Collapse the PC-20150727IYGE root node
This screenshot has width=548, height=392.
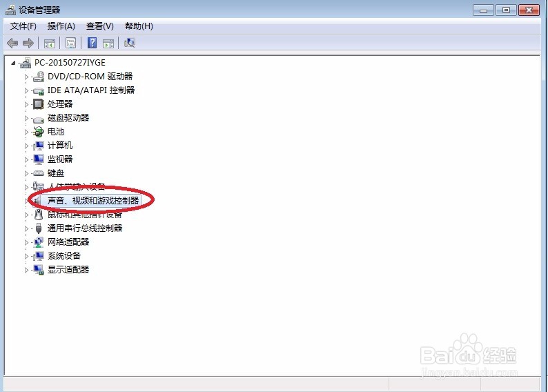coord(14,63)
